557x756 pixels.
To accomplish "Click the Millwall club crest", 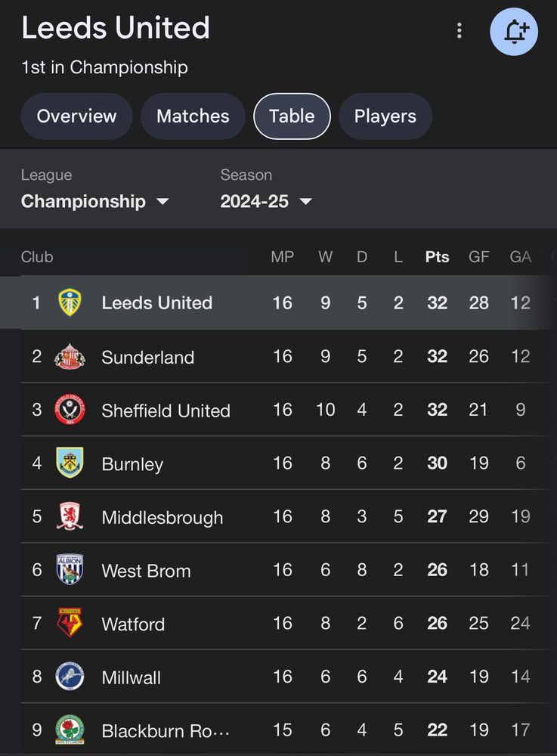I will click(70, 677).
